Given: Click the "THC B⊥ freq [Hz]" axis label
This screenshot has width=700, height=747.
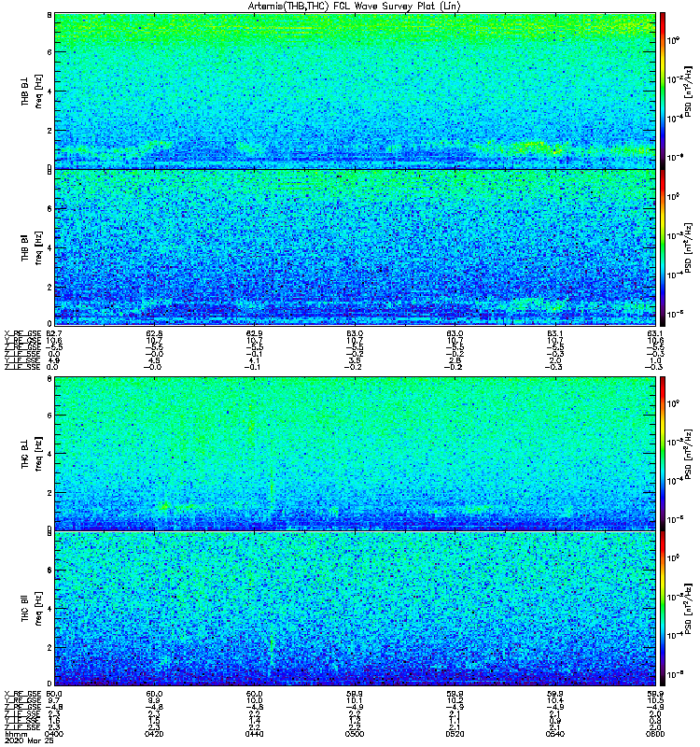Looking at the screenshot, I should tap(31, 454).
